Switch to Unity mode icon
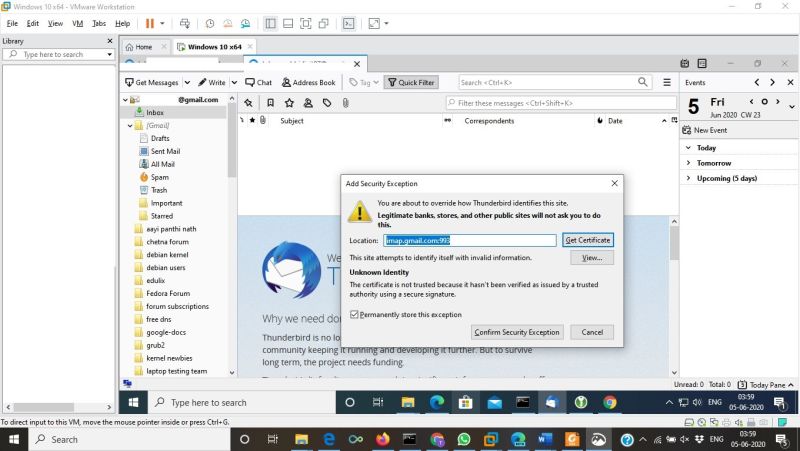Viewport: 800px width, 451px height. 323,23
